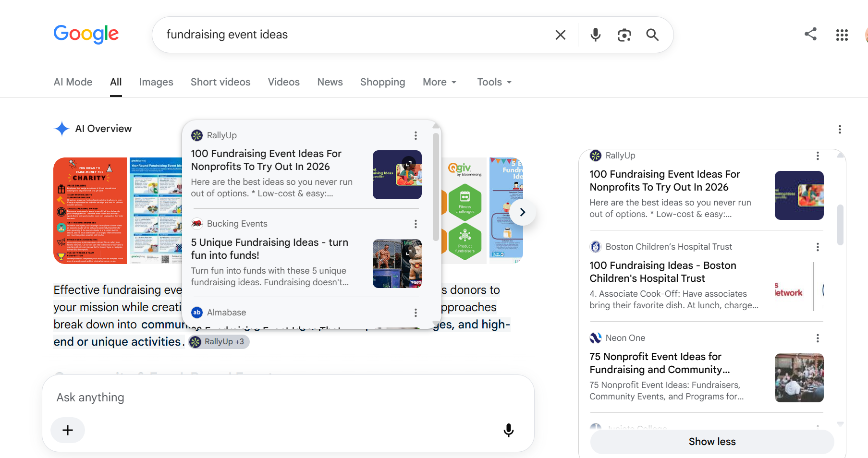Open more options for Almabase result
Image resolution: width=868 pixels, height=458 pixels.
pyautogui.click(x=416, y=313)
